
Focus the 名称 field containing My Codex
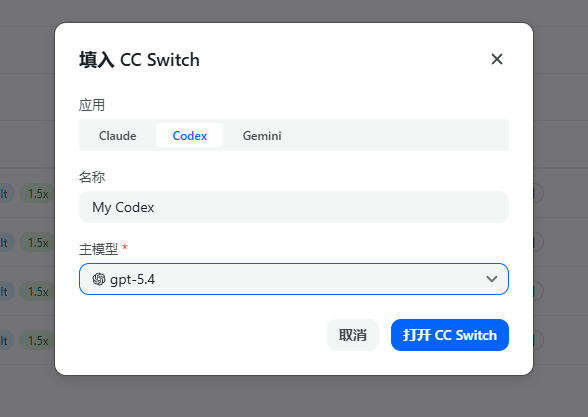pyautogui.click(x=294, y=207)
